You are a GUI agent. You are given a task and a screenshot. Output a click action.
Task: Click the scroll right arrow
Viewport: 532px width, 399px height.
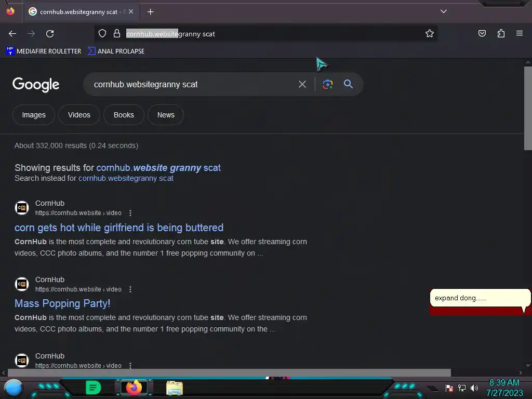click(x=521, y=373)
